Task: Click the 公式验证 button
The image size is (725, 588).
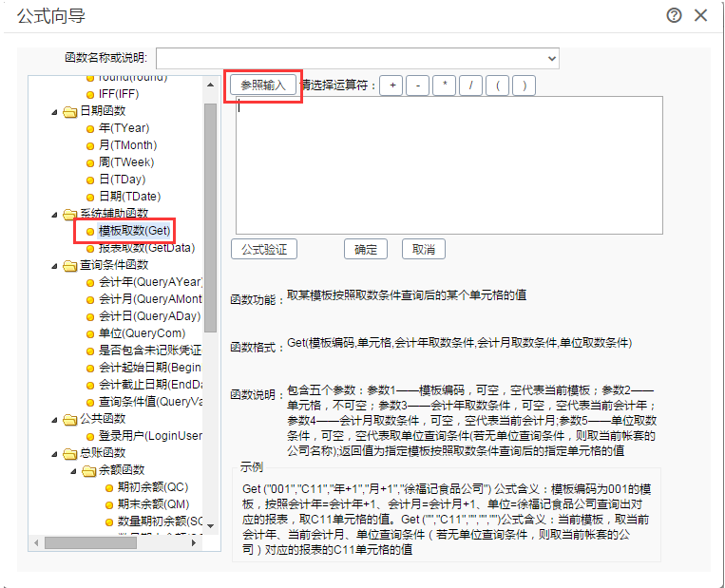Action: point(264,249)
